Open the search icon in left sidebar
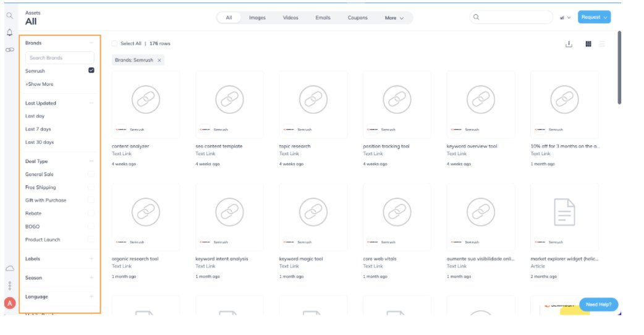644x335 pixels. (x=9, y=15)
